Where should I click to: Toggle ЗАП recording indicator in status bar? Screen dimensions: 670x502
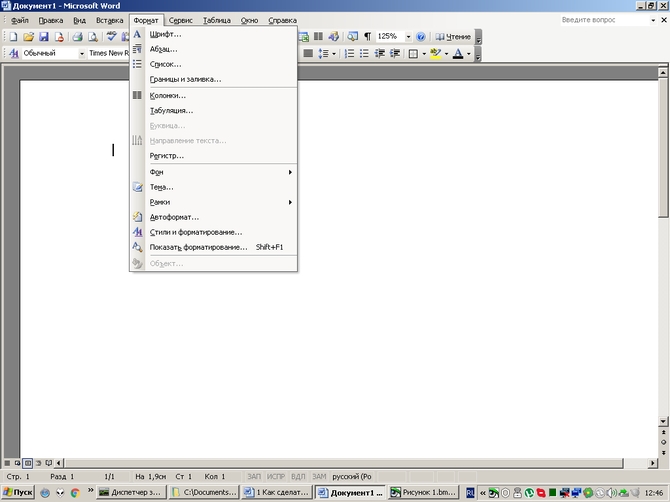[x=254, y=477]
